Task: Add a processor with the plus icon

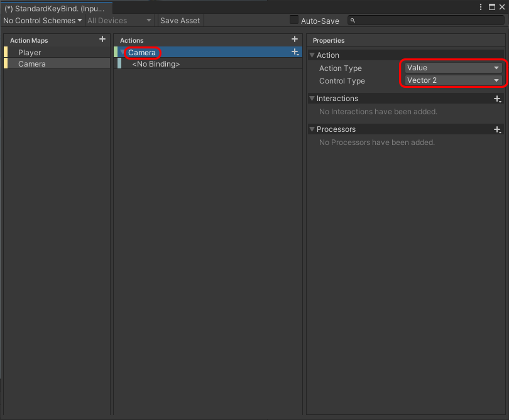Action: 497,130
